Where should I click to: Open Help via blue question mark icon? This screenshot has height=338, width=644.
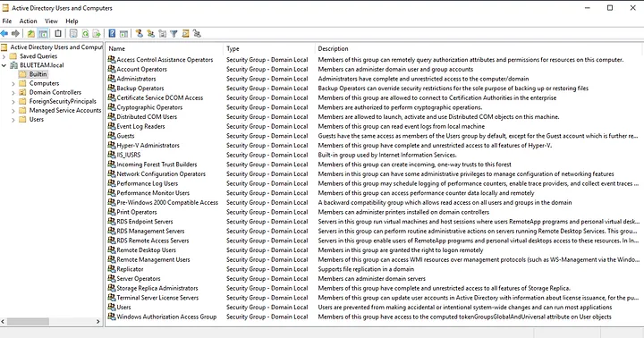tap(112, 34)
